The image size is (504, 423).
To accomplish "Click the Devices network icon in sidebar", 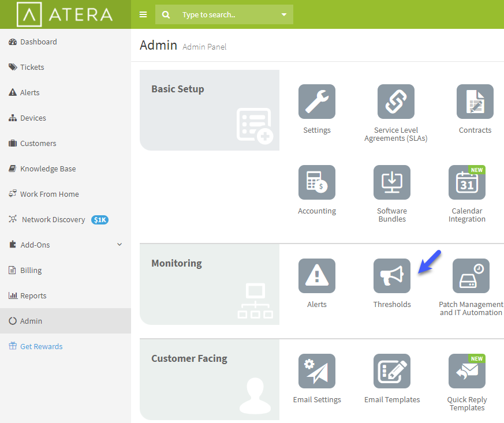I will [x=13, y=118].
